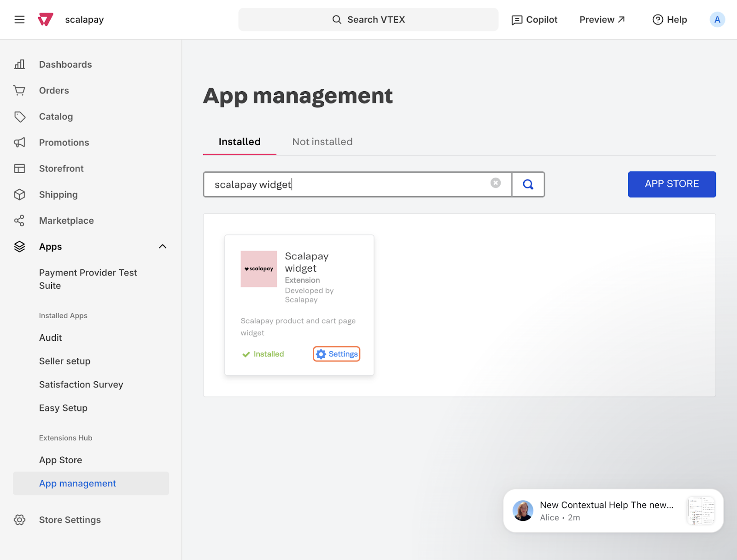Viewport: 737px width, 560px height.
Task: Click Alice's avatar in the notification
Action: click(523, 511)
